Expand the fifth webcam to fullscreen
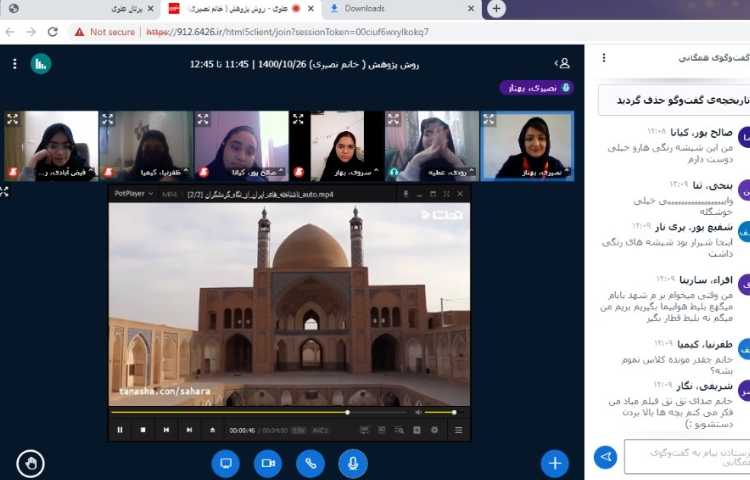Viewport: 750px width, 480px height. (x=393, y=119)
